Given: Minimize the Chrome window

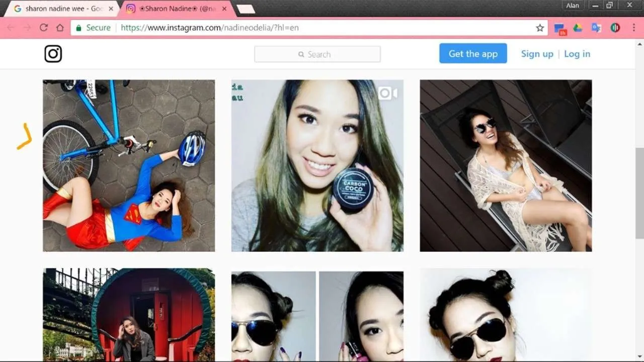Looking at the screenshot, I should tap(596, 5).
